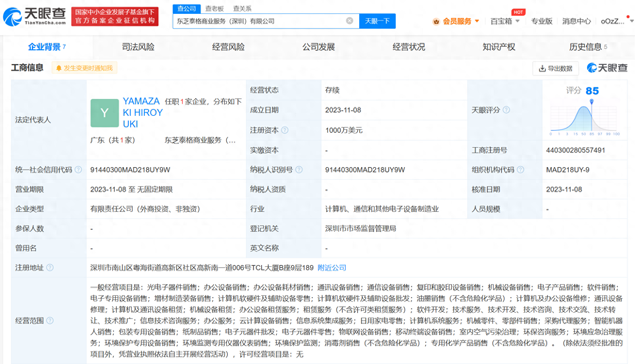Image resolution: width=635 pixels, height=364 pixels.
Task: Click help icon next to 经营范围
Action: (50, 320)
